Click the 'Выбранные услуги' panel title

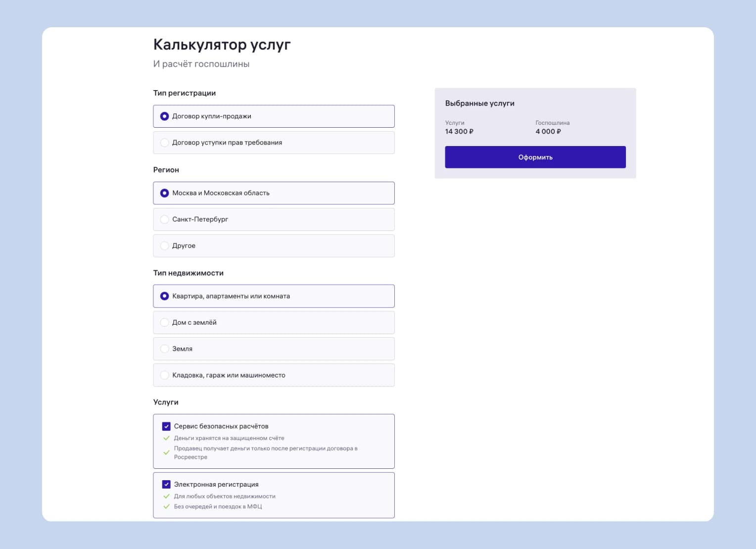(x=480, y=103)
